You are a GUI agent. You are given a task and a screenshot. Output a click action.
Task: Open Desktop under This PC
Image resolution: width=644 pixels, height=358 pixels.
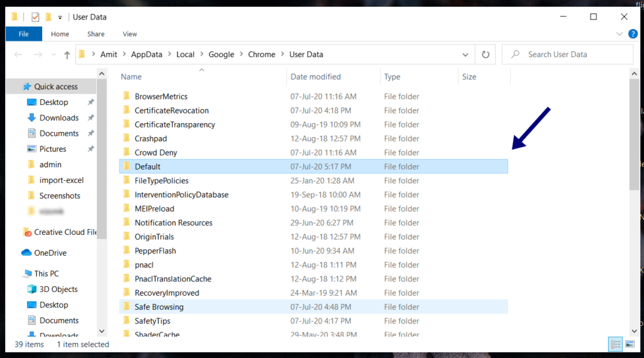click(x=54, y=305)
